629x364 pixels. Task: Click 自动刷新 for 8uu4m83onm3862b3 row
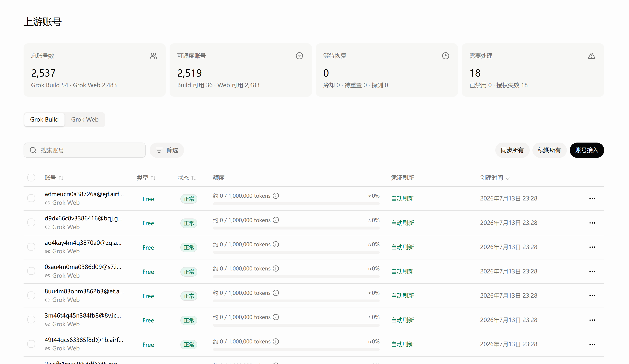[x=402, y=296]
